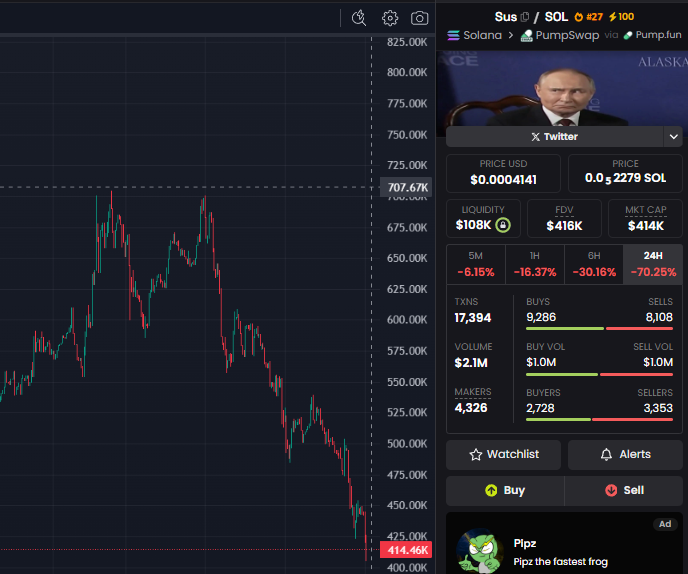Viewport: 688px width, 574px height.
Task: Click the PumpSwap DEX logo icon
Action: coord(527,36)
